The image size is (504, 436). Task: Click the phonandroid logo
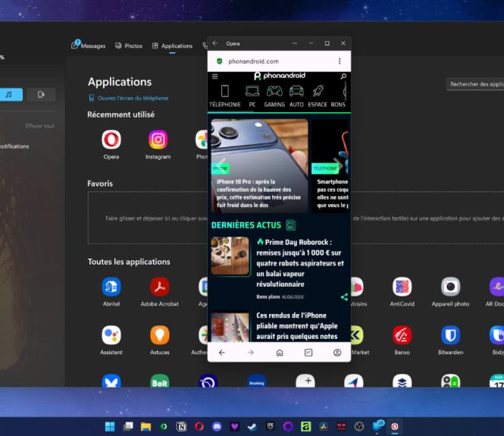click(280, 76)
